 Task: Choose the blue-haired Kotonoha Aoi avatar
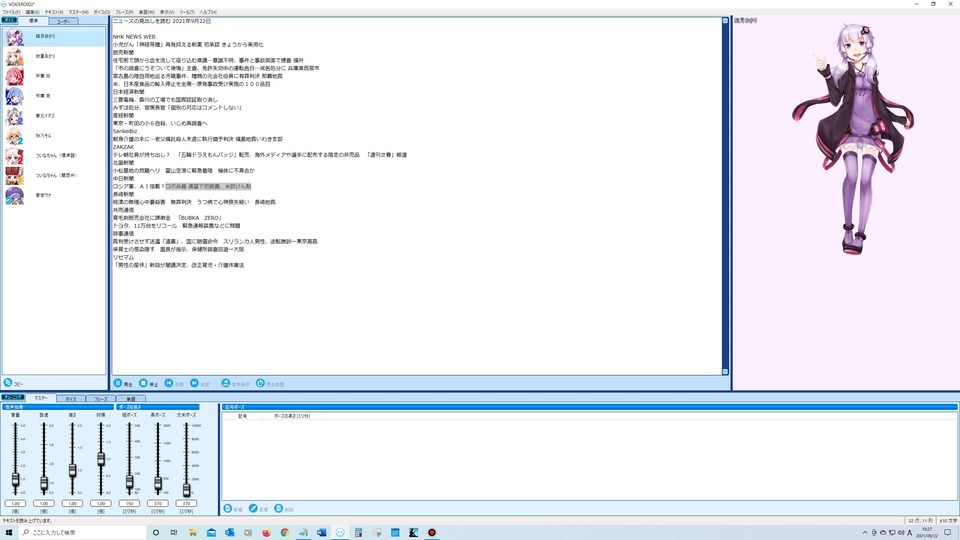pyautogui.click(x=14, y=96)
